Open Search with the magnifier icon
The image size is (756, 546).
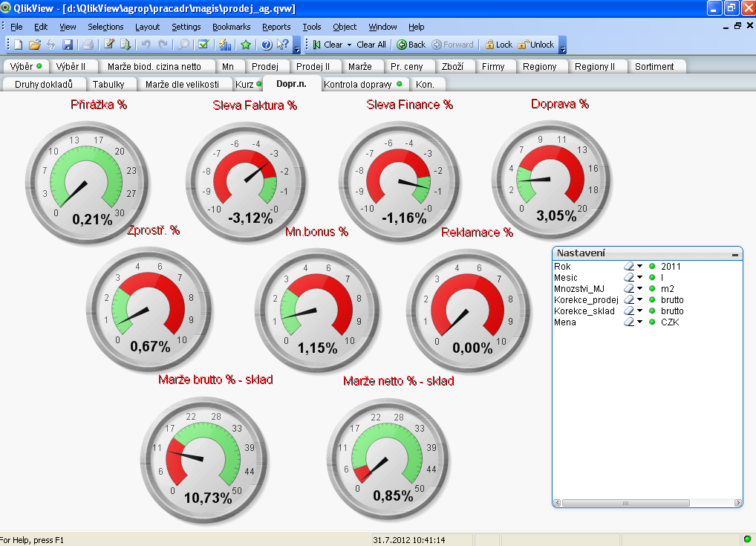[183, 45]
